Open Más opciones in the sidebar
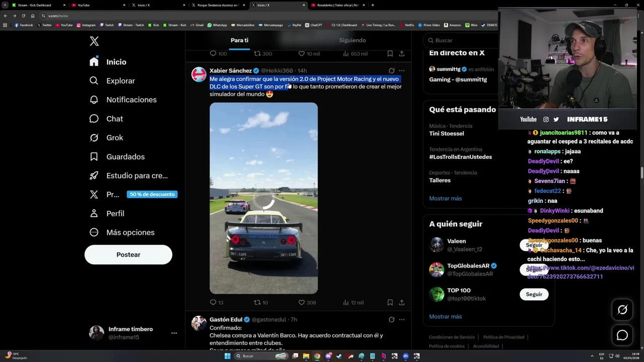The height and width of the screenshot is (362, 644). [122, 232]
